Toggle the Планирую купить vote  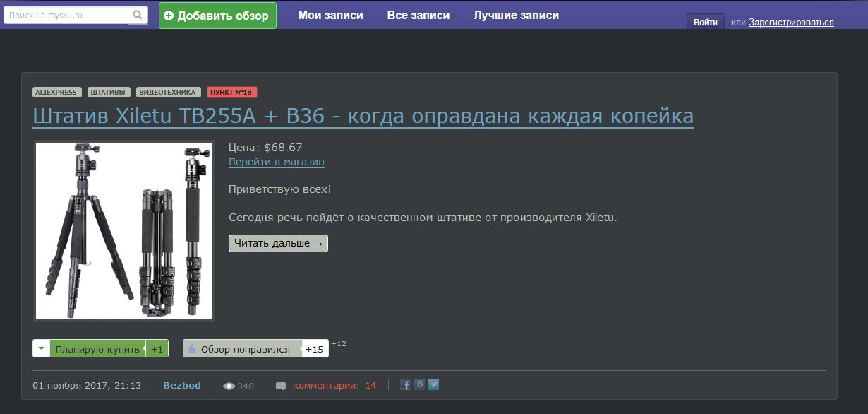[x=97, y=348]
